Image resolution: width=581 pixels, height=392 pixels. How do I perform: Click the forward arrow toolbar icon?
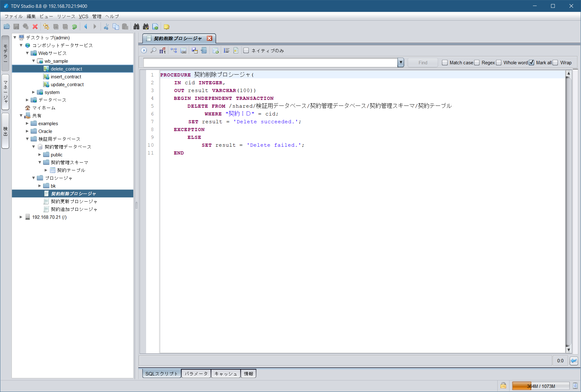point(95,27)
